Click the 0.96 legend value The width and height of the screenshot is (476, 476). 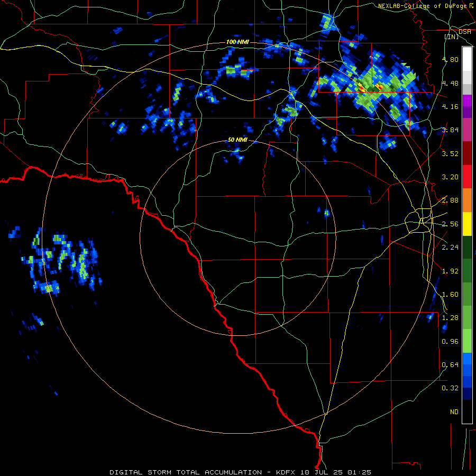tap(450, 342)
